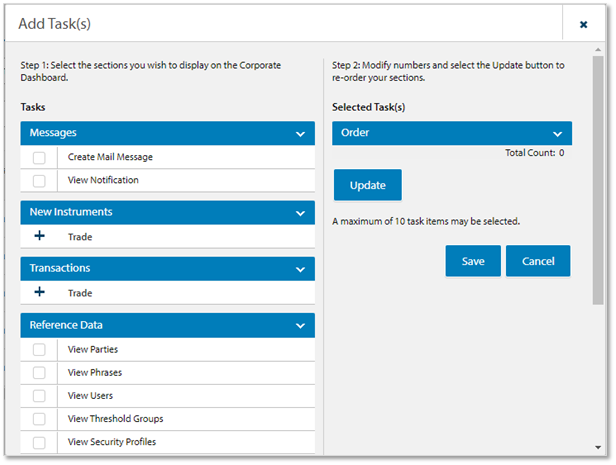The image size is (616, 465).
Task: Collapse the Reference Data section chevron
Action: [x=299, y=325]
